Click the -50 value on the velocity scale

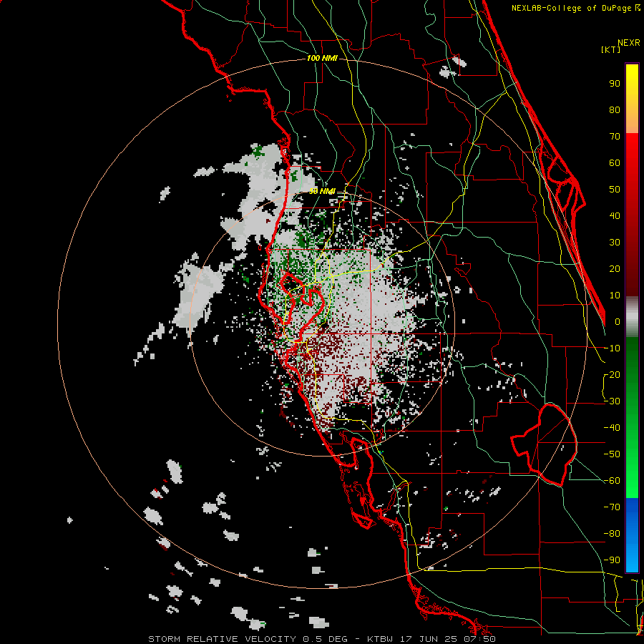click(x=612, y=454)
